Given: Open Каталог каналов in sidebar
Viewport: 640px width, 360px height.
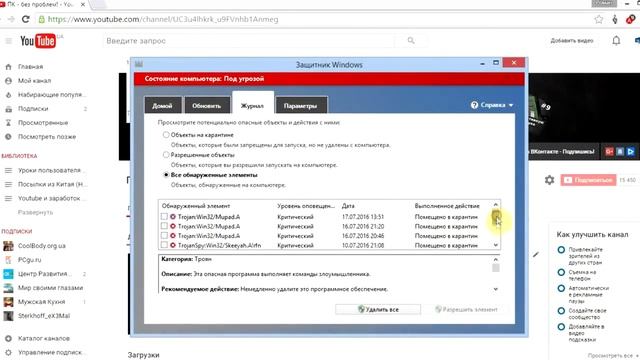Looking at the screenshot, I should (x=44, y=338).
